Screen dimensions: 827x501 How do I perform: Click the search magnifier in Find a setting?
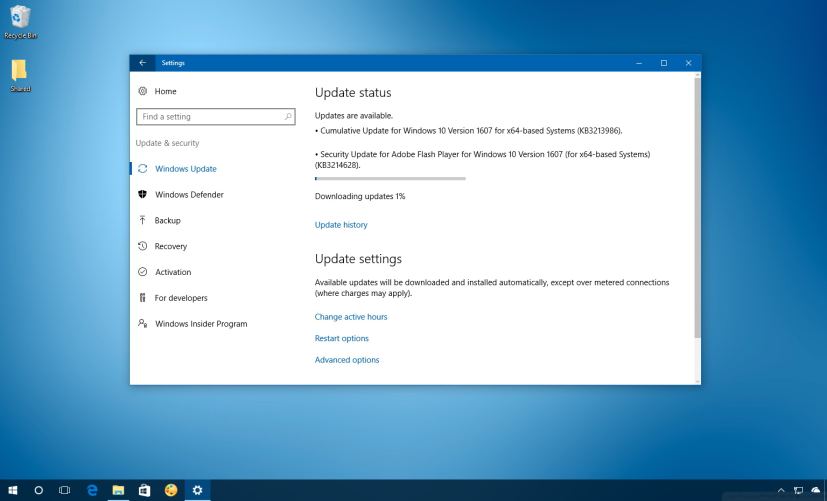288,117
